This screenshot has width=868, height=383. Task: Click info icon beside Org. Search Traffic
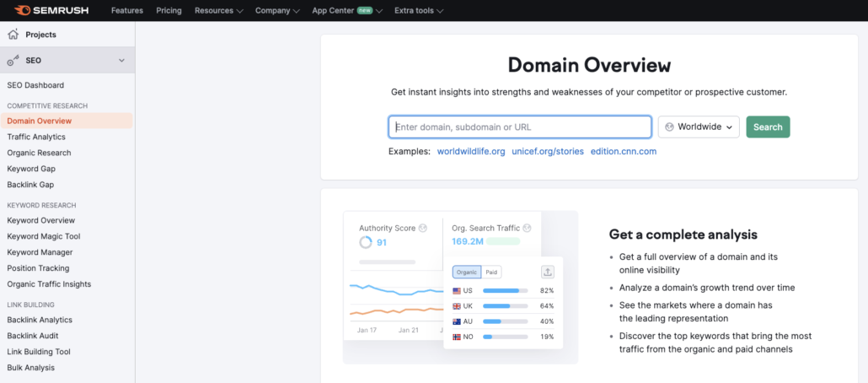[x=527, y=228]
